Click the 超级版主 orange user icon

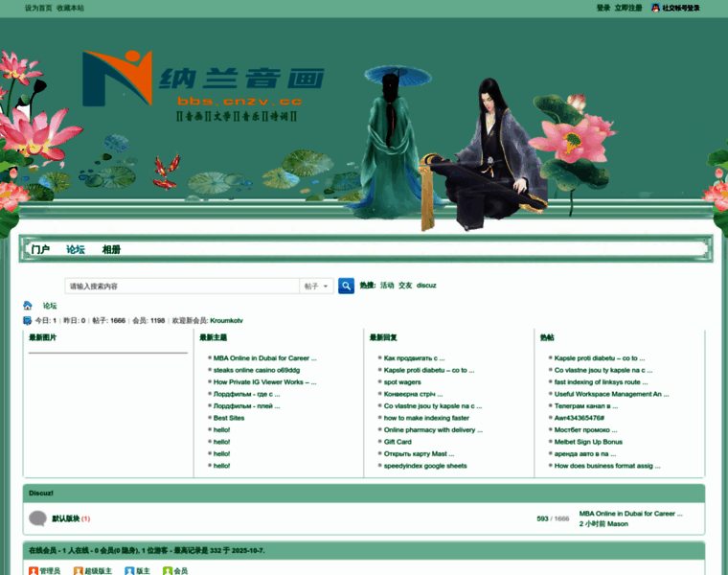click(x=78, y=571)
